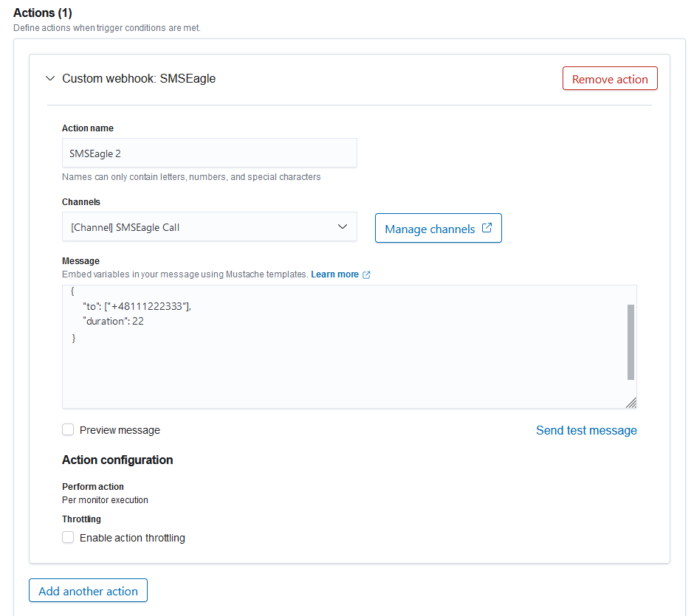Click into the Action name field
The height and width of the screenshot is (616, 694).
(210, 153)
